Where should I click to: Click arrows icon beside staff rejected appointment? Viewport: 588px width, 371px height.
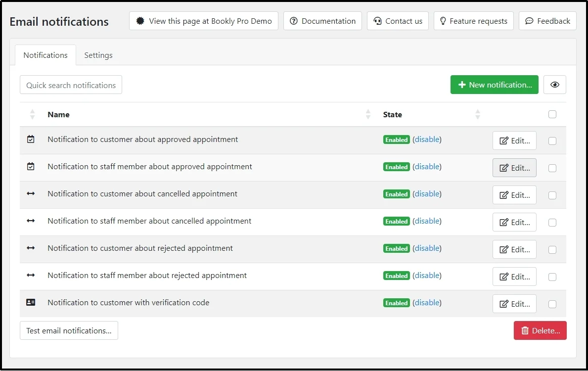pos(31,276)
